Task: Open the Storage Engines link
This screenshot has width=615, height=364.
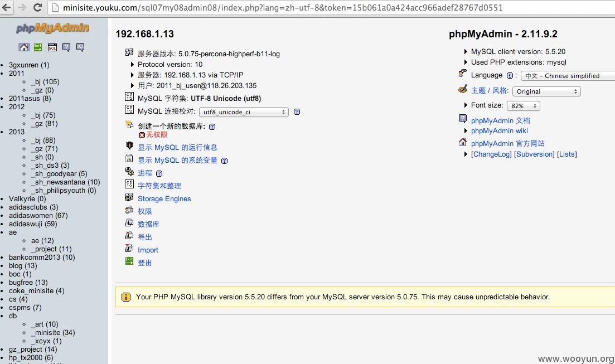Action: 164,199
